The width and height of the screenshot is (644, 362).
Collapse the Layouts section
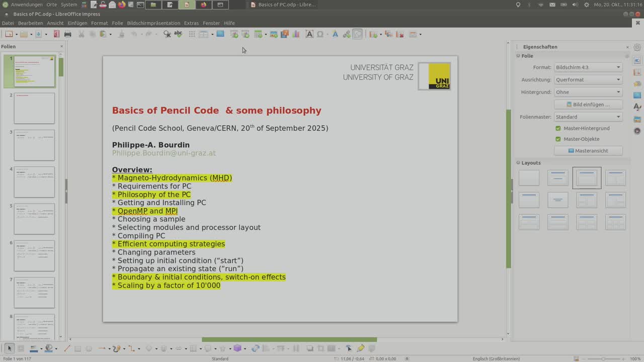(519, 163)
